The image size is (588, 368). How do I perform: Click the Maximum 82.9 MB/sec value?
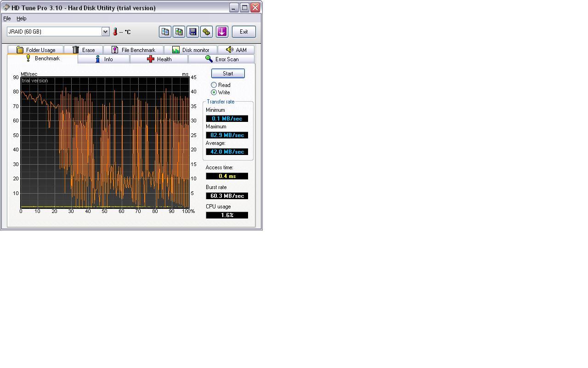(x=227, y=135)
